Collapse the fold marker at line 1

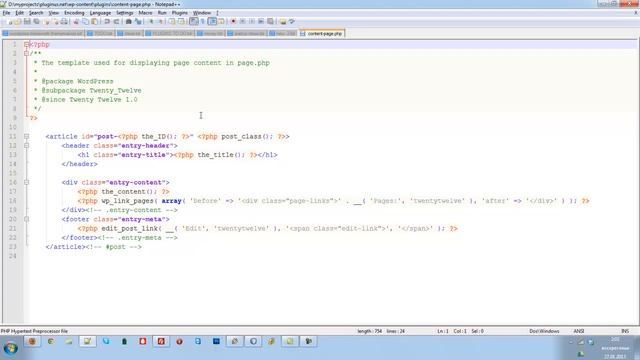pyautogui.click(x=27, y=44)
